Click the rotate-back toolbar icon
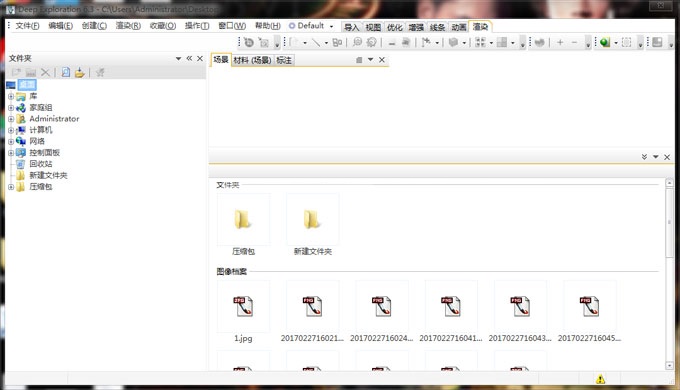The width and height of the screenshot is (680, 390). pos(248,42)
